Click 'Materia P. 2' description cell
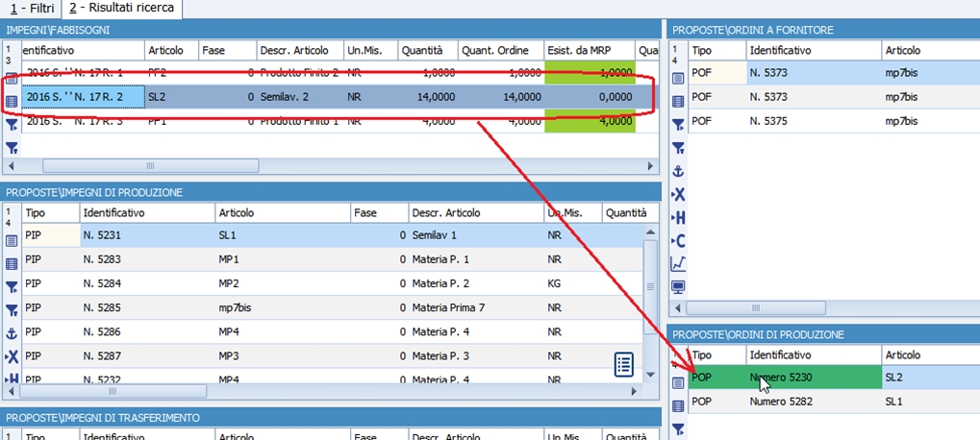The image size is (980, 440). click(476, 283)
